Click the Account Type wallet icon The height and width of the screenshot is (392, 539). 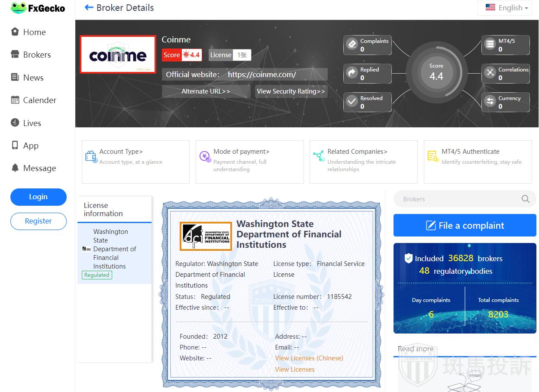click(90, 156)
